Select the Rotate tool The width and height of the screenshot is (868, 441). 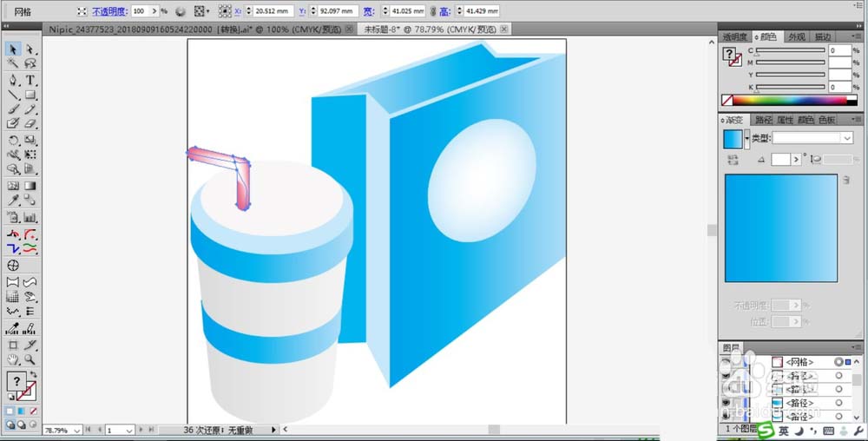(13, 141)
